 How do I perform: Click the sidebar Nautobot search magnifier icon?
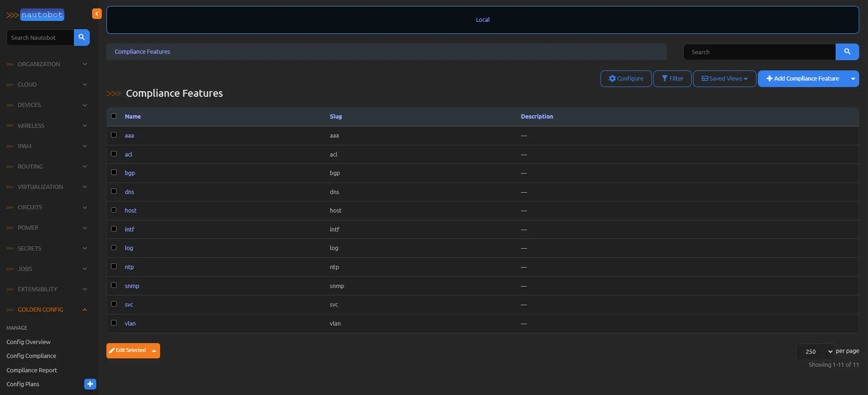[x=81, y=38]
